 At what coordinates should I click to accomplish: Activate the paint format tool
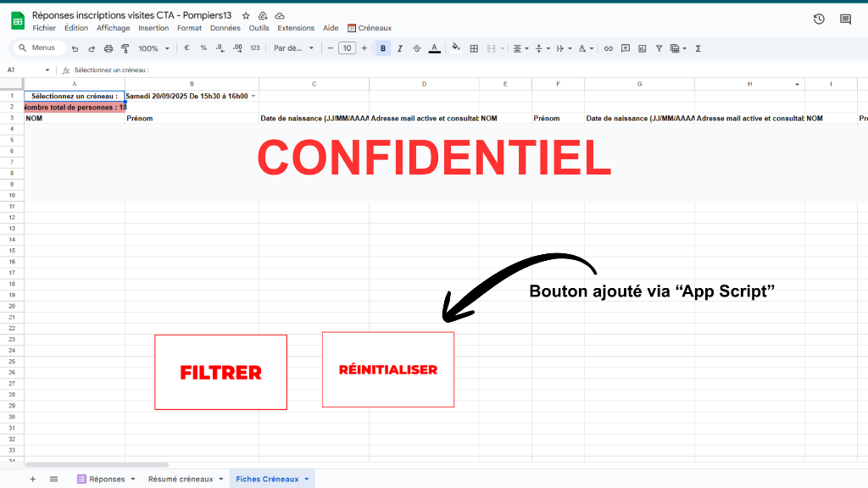[x=125, y=48]
